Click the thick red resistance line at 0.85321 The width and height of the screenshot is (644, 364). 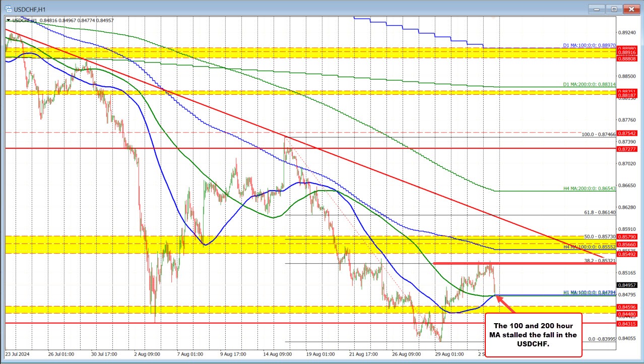tap(504, 263)
